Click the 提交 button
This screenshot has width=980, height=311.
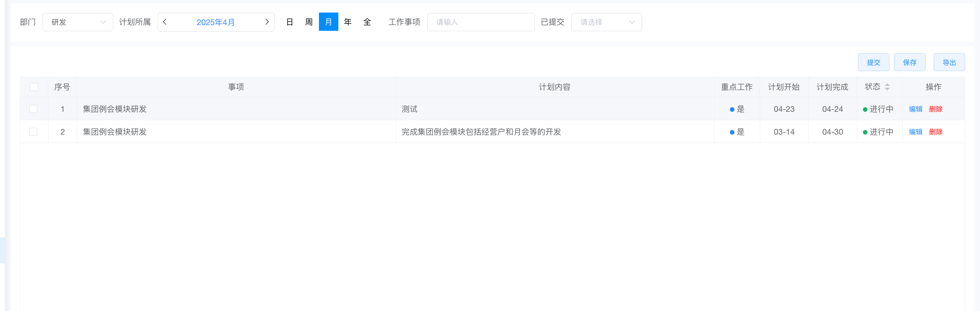point(873,62)
